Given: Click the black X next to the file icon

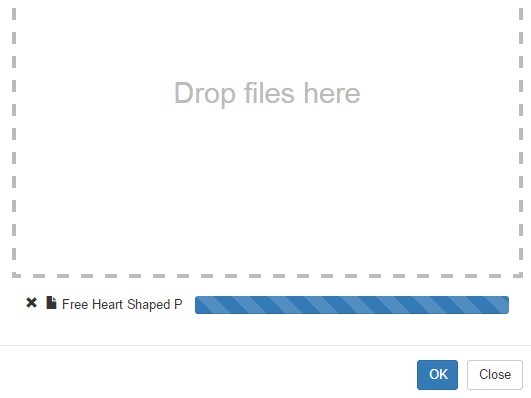Looking at the screenshot, I should pyautogui.click(x=31, y=302).
